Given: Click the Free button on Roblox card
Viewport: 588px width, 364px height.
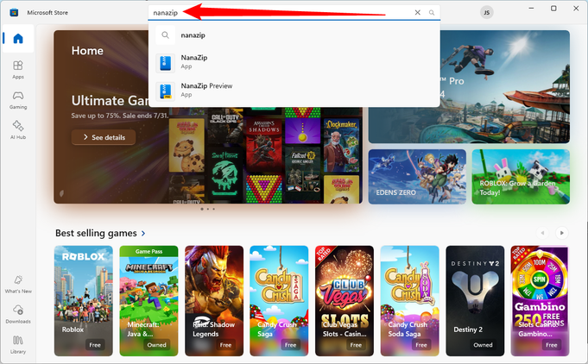Looking at the screenshot, I should [95, 345].
